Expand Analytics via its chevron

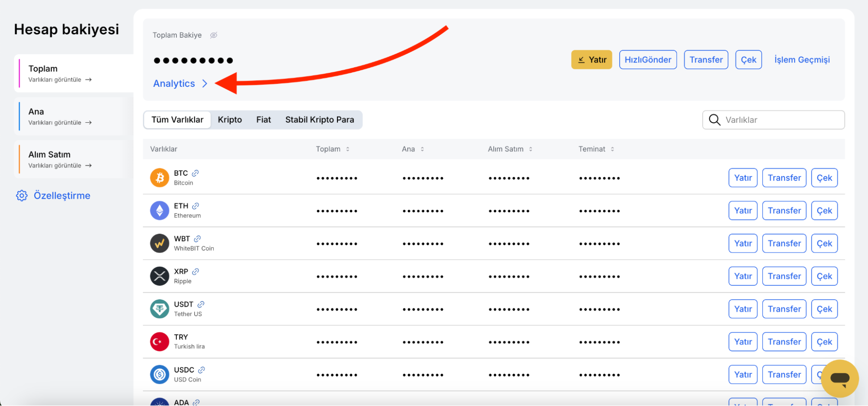point(205,84)
